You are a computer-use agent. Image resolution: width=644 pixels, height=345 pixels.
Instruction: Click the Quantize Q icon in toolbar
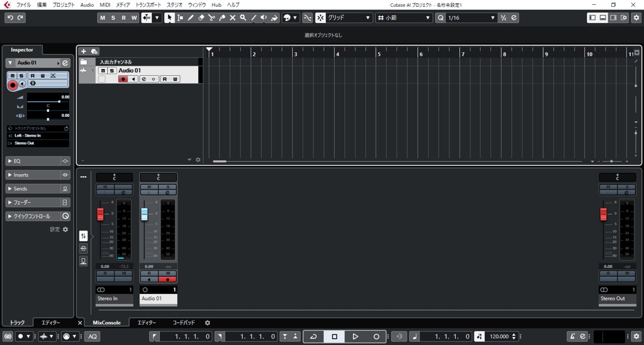(441, 18)
